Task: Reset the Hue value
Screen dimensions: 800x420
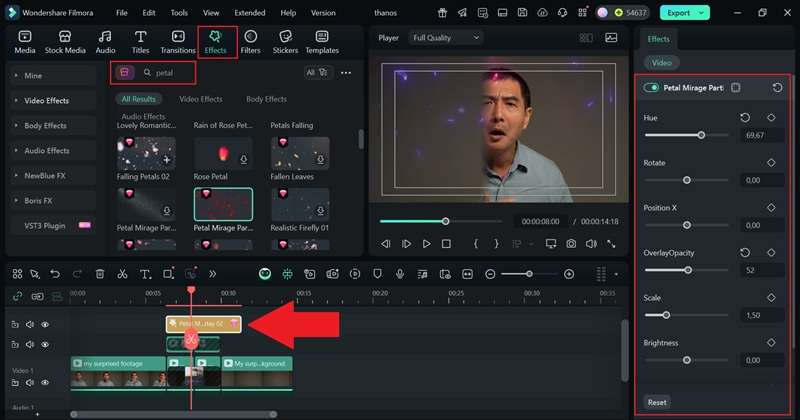Action: (745, 118)
